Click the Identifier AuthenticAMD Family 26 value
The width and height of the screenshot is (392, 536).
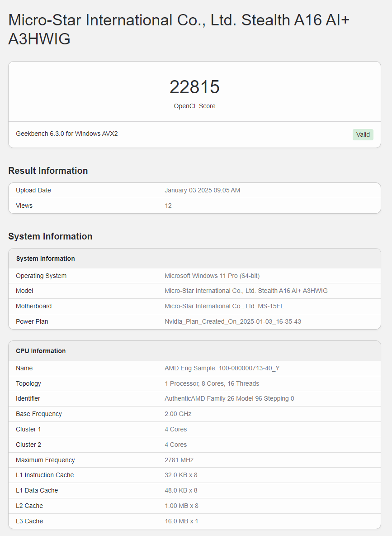230,398
